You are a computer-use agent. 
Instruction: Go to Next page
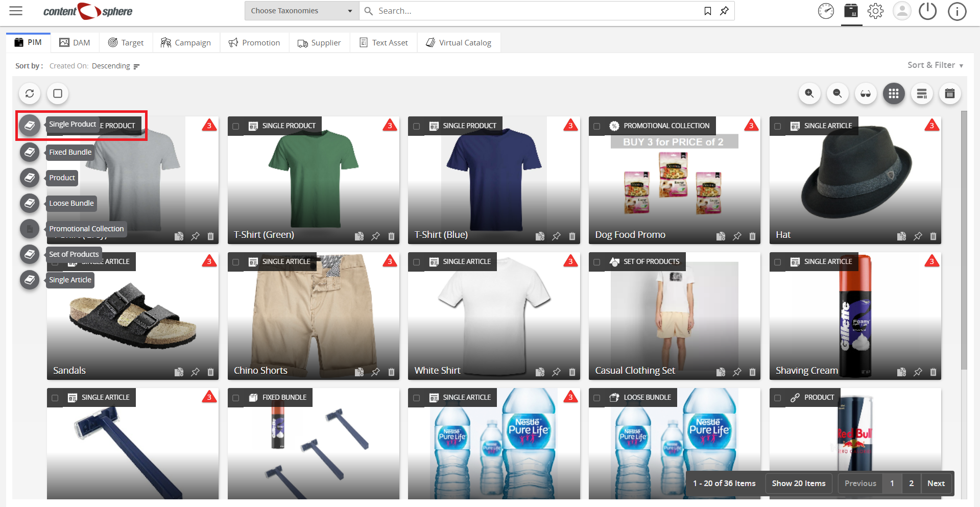936,483
